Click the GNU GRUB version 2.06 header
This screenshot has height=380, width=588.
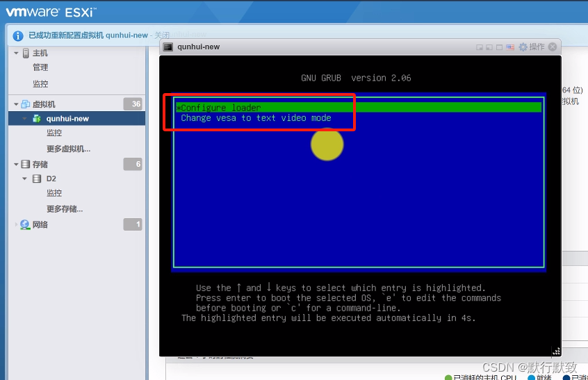[x=356, y=78]
